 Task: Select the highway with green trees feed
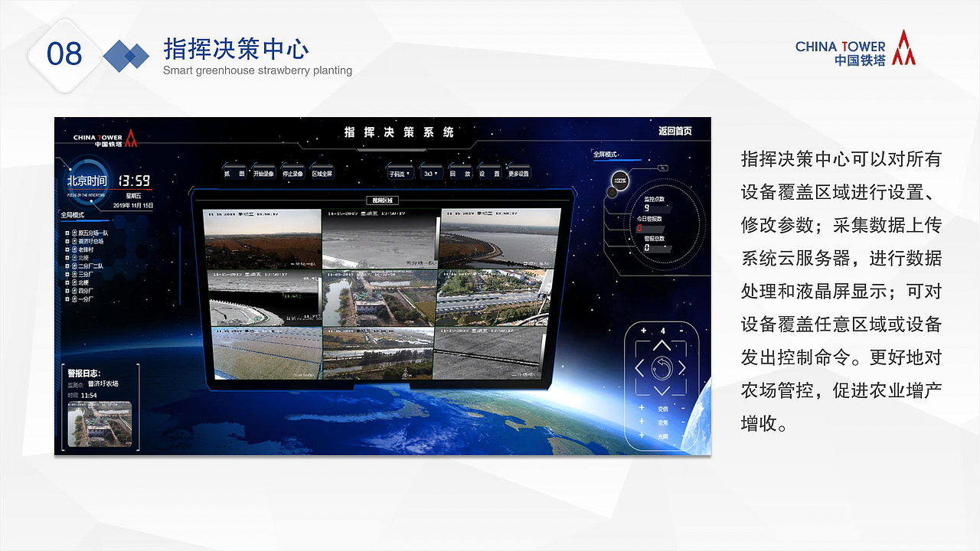click(x=495, y=298)
